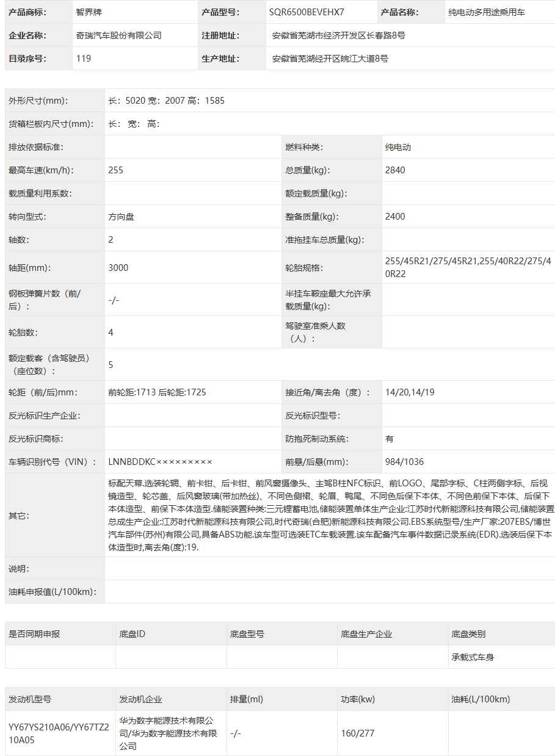The image size is (555, 756).
Task: Click the label 产品型号:
Action: (220, 12)
